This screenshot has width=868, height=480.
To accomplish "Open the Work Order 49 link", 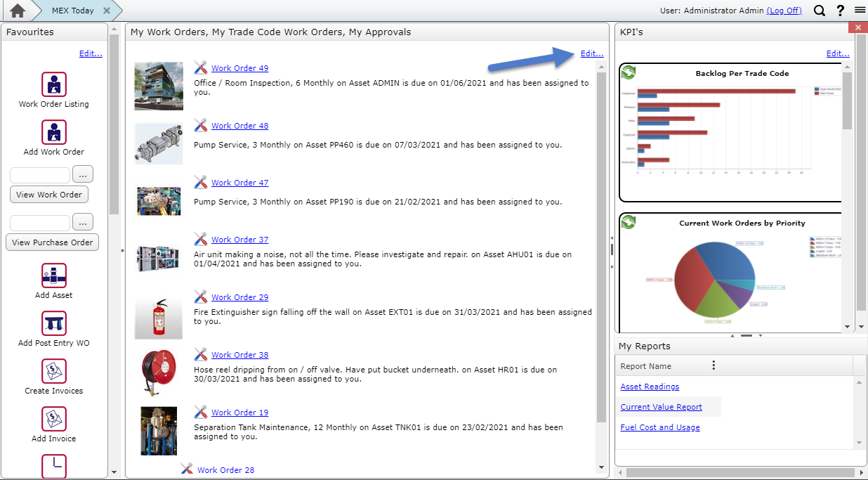I will click(x=239, y=68).
